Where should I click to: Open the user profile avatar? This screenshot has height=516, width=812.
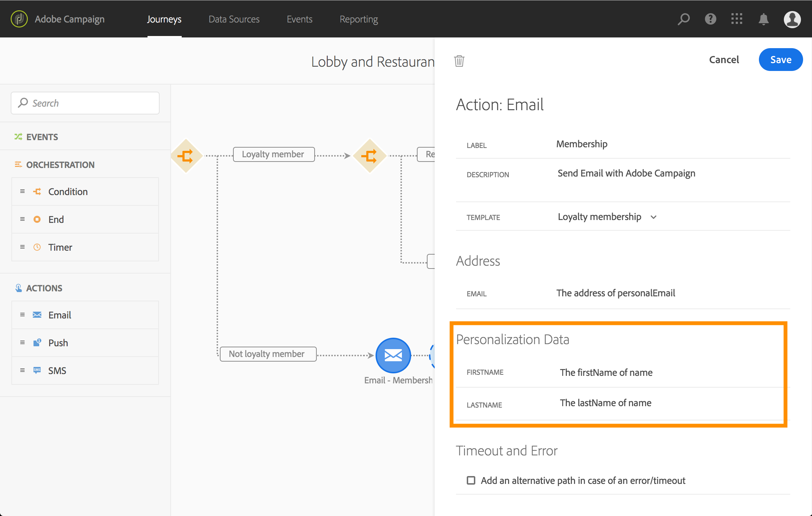(x=792, y=19)
